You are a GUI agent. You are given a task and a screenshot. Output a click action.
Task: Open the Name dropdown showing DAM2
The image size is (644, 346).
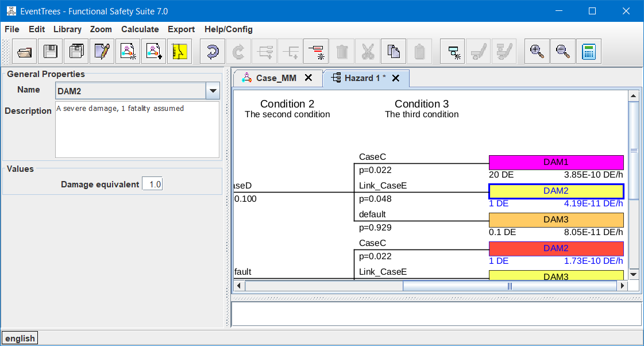tap(213, 91)
